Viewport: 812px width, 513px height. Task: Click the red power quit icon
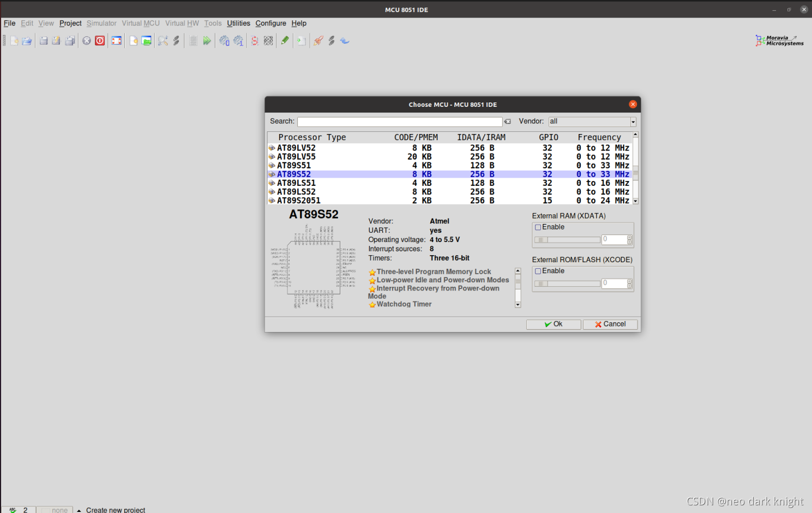point(100,41)
